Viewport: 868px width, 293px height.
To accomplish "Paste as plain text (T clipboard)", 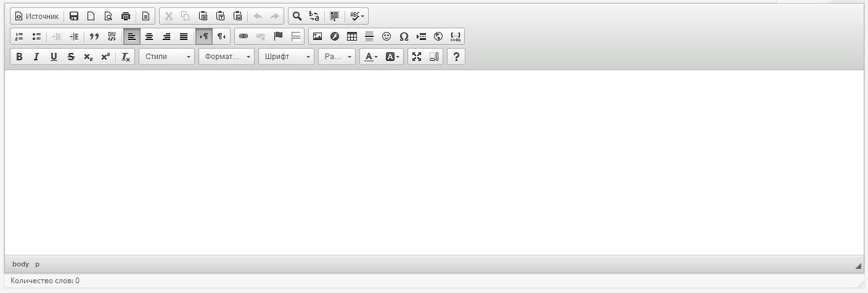I will click(220, 17).
